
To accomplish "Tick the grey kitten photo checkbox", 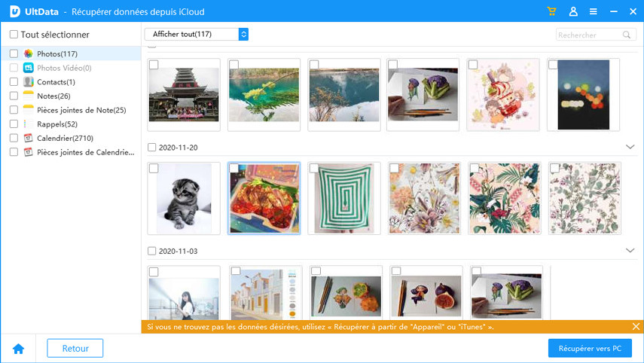I will click(x=154, y=169).
